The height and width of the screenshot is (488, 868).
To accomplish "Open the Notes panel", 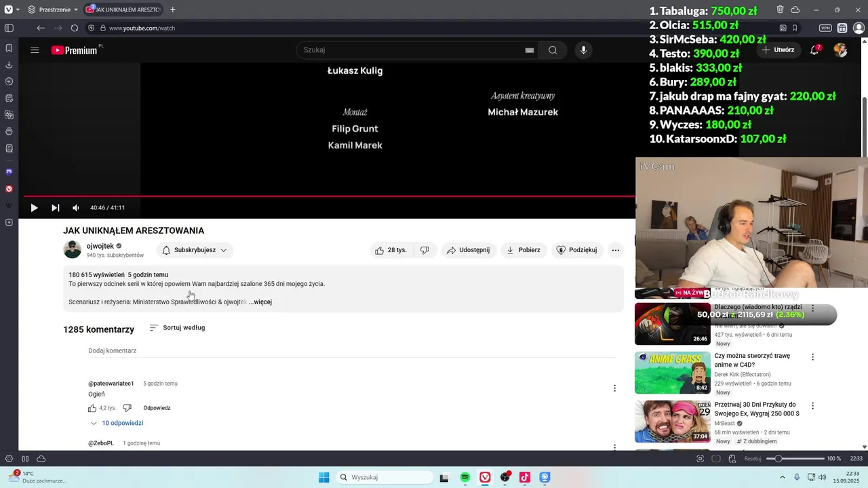I will pyautogui.click(x=9, y=98).
